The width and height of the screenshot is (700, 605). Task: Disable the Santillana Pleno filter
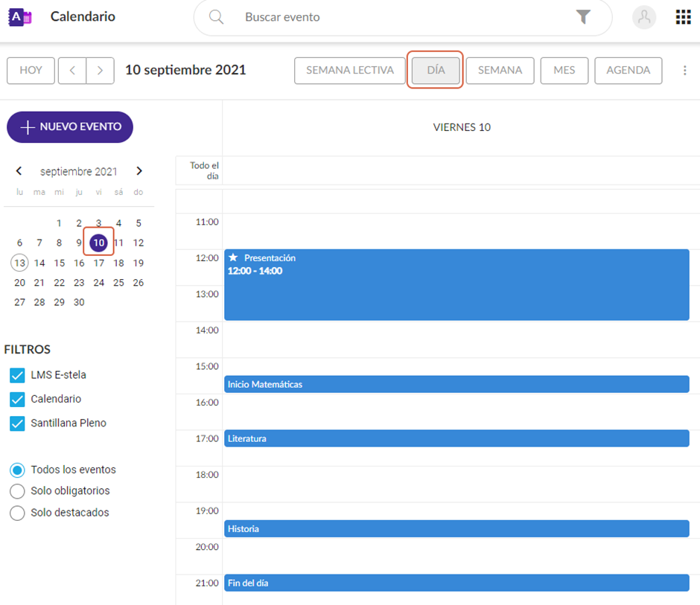(x=18, y=423)
